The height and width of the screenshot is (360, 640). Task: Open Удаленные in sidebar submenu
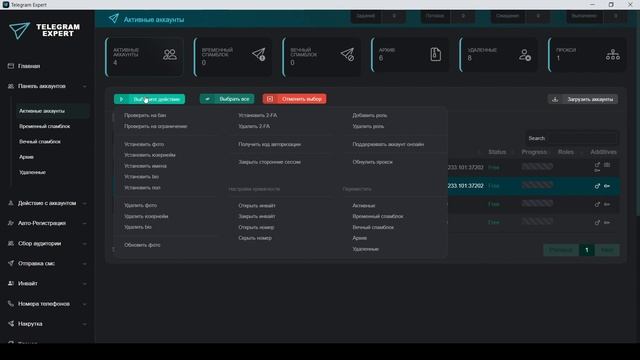(32, 172)
